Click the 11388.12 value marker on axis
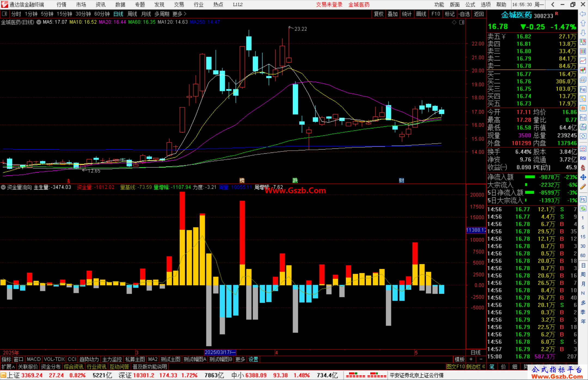 tap(476, 230)
